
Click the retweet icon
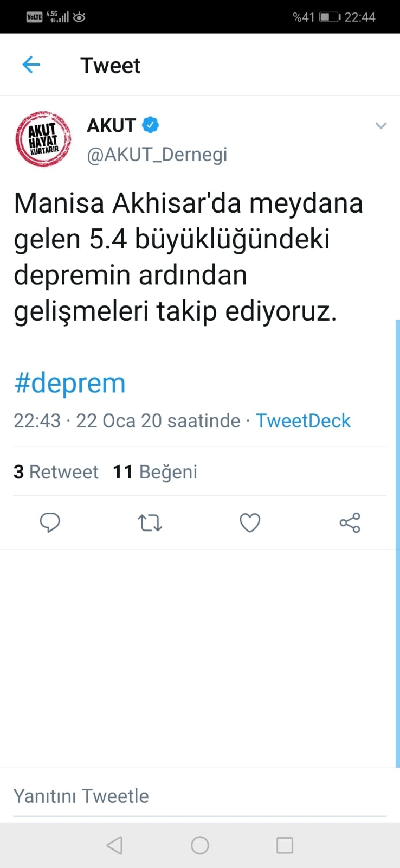point(150,522)
